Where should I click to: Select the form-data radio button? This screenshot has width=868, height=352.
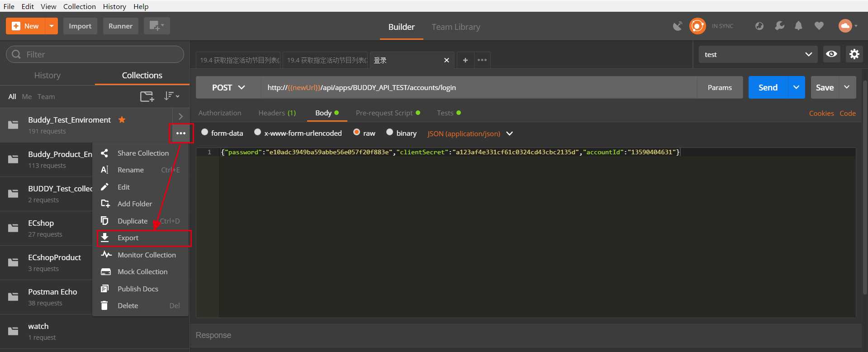(204, 132)
